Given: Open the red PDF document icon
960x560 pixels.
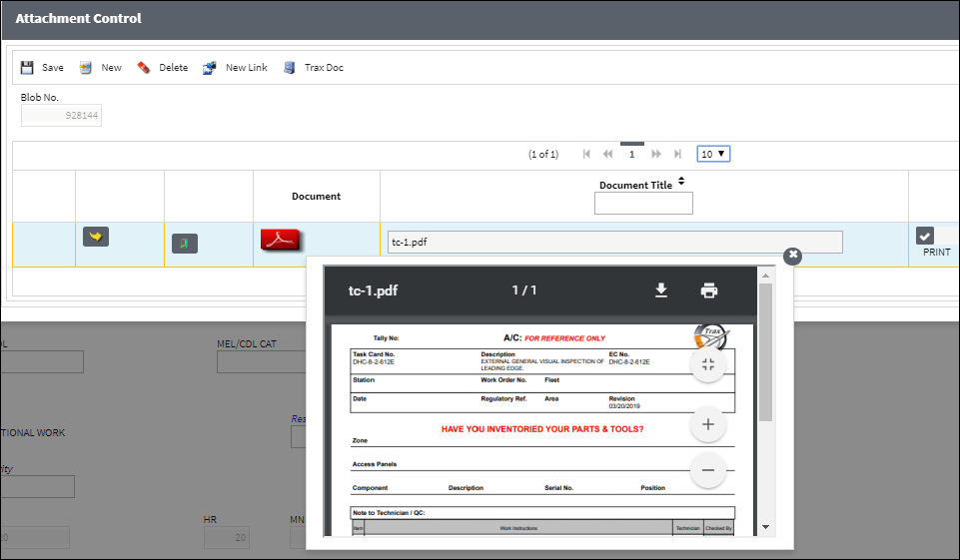Looking at the screenshot, I should [x=281, y=240].
